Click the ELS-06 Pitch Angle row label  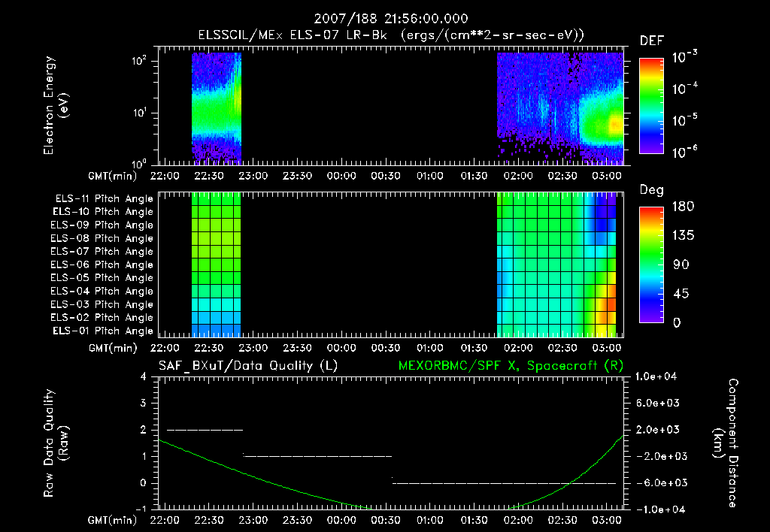click(x=102, y=265)
